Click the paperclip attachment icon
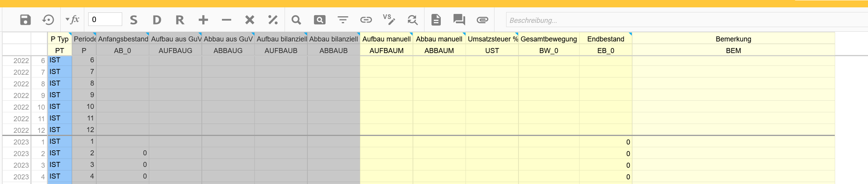Image resolution: width=868 pixels, height=184 pixels. point(483,20)
